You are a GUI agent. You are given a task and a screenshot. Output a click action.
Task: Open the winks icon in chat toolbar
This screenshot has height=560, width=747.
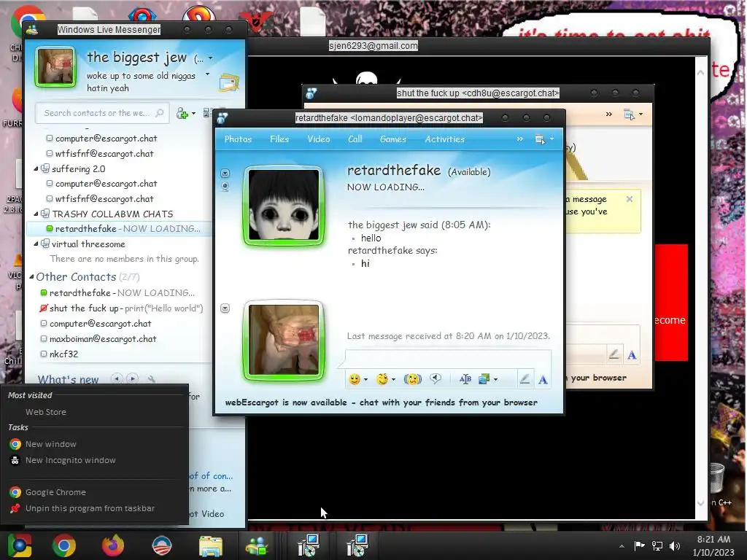tap(382, 379)
